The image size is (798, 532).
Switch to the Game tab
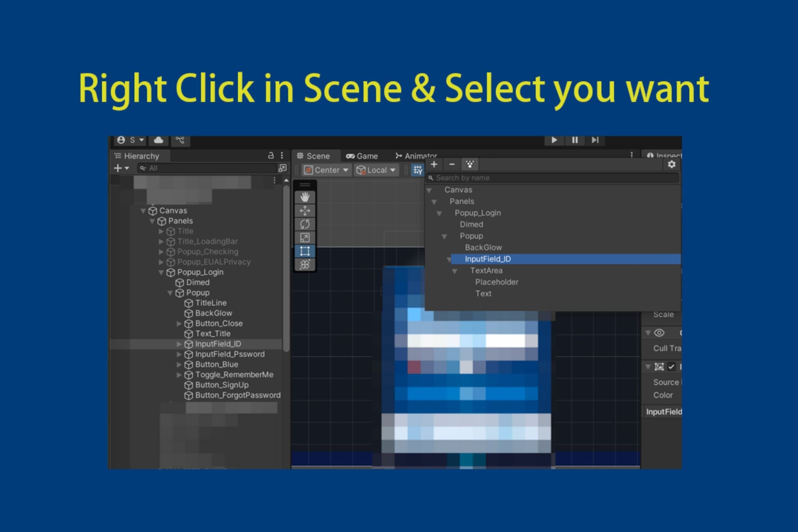click(x=362, y=156)
